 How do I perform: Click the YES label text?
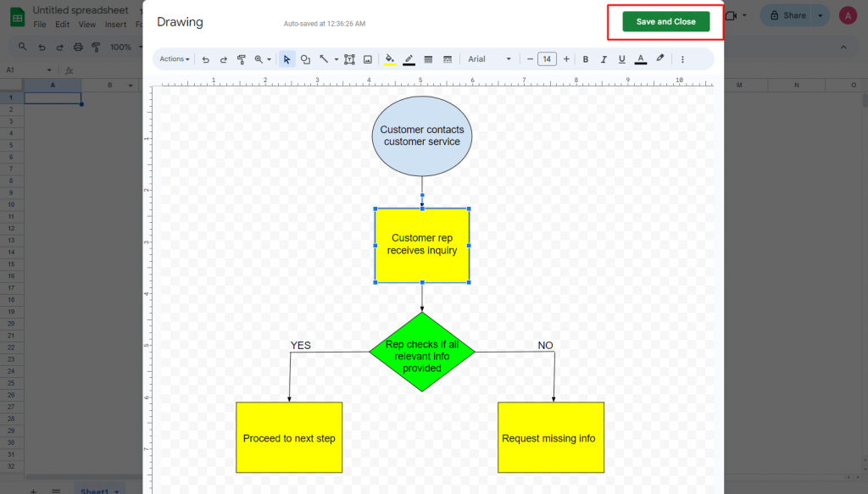[x=301, y=345]
